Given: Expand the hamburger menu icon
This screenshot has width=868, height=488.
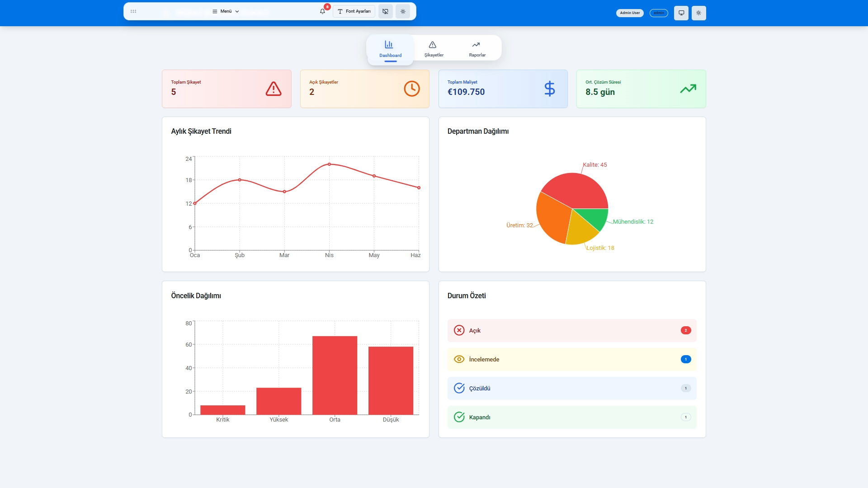Looking at the screenshot, I should click(x=214, y=11).
